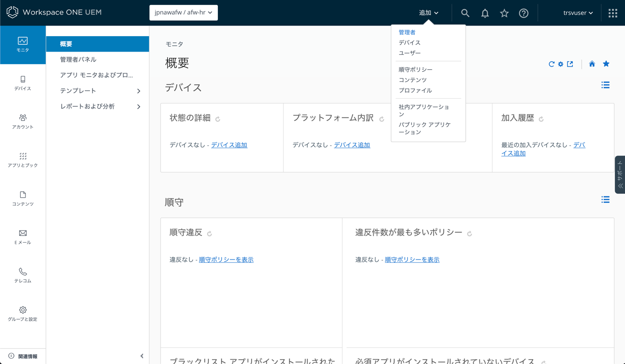This screenshot has height=364, width=625.
Task: Open the 順守 section list menu icon
Action: coord(606,200)
